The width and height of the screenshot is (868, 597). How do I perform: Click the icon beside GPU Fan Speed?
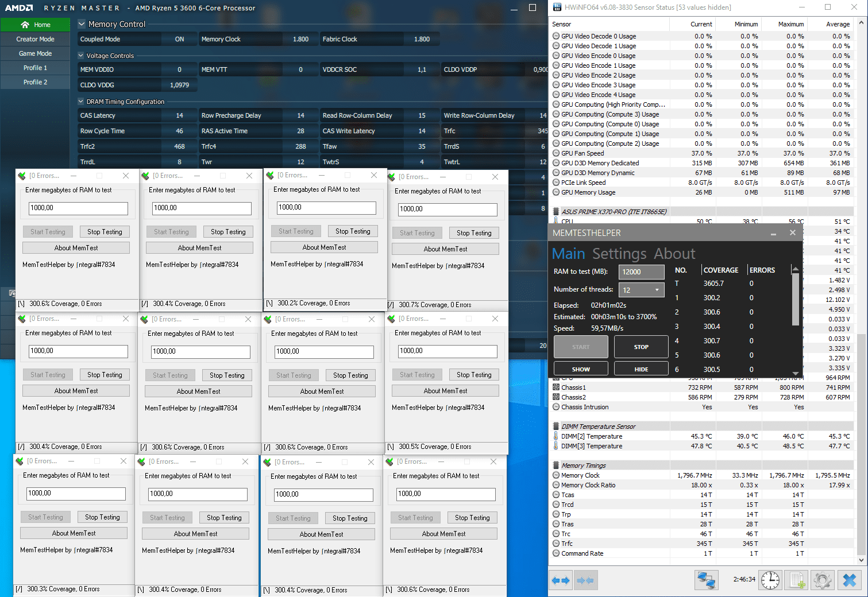tap(556, 153)
